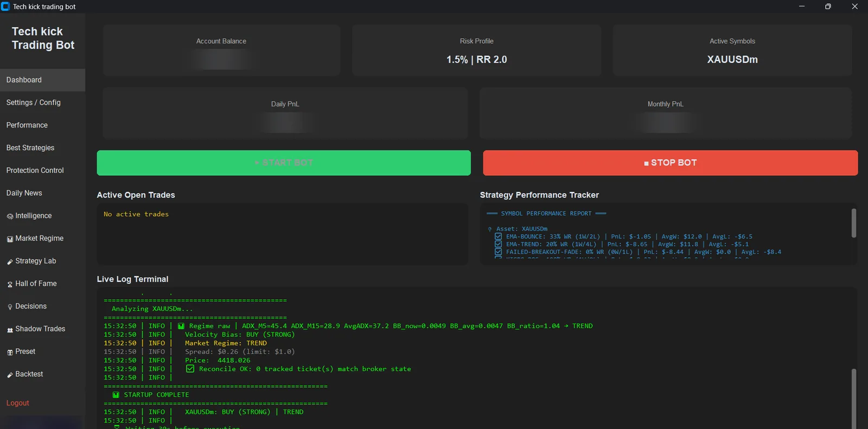This screenshot has width=868, height=429.
Task: Click the Active Open Trades heading
Action: pyautogui.click(x=136, y=195)
